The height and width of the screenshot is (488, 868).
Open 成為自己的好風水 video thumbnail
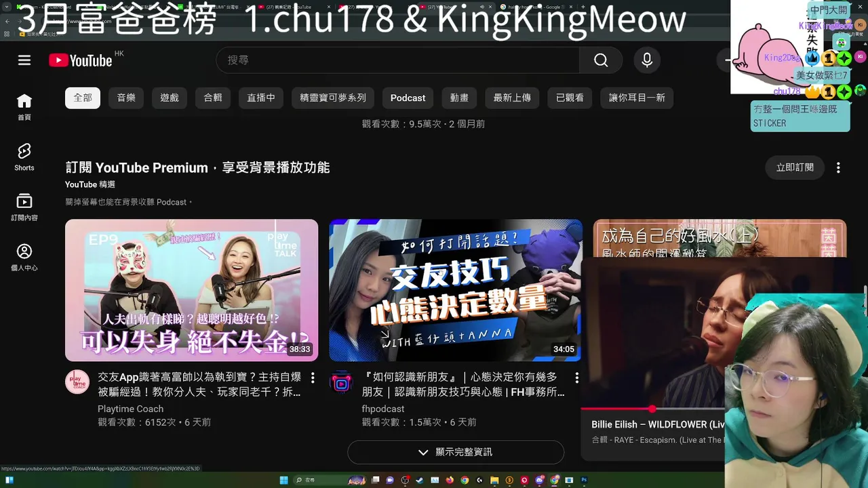pyautogui.click(x=719, y=238)
